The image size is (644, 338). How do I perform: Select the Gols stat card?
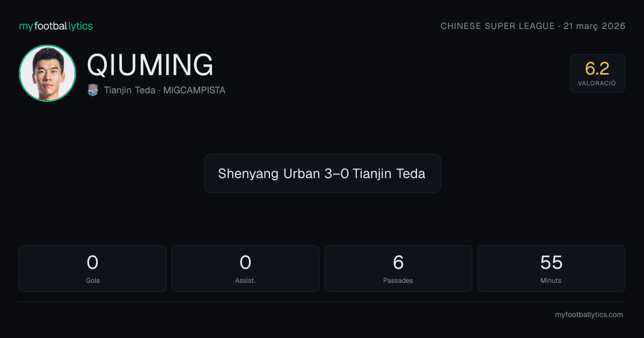pyautogui.click(x=92, y=268)
